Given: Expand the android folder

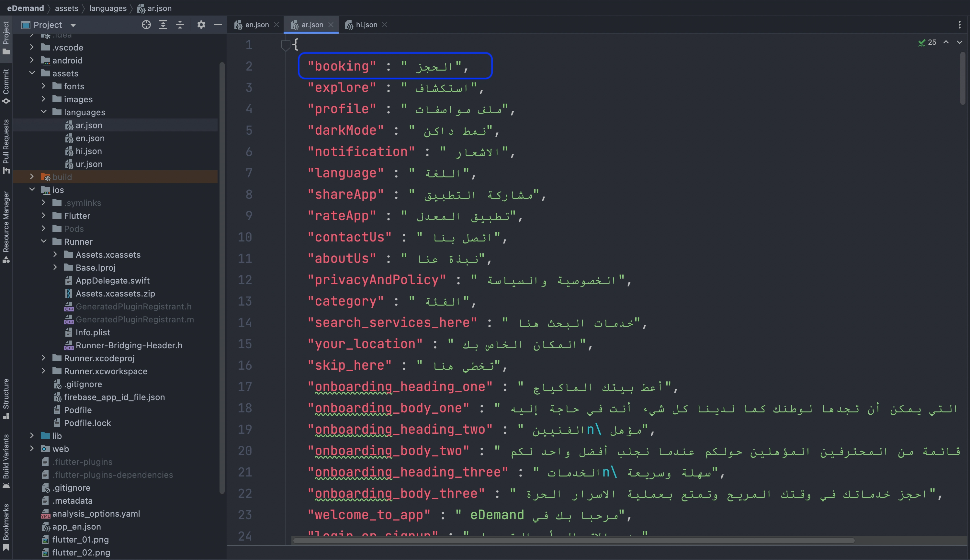Looking at the screenshot, I should click(32, 61).
